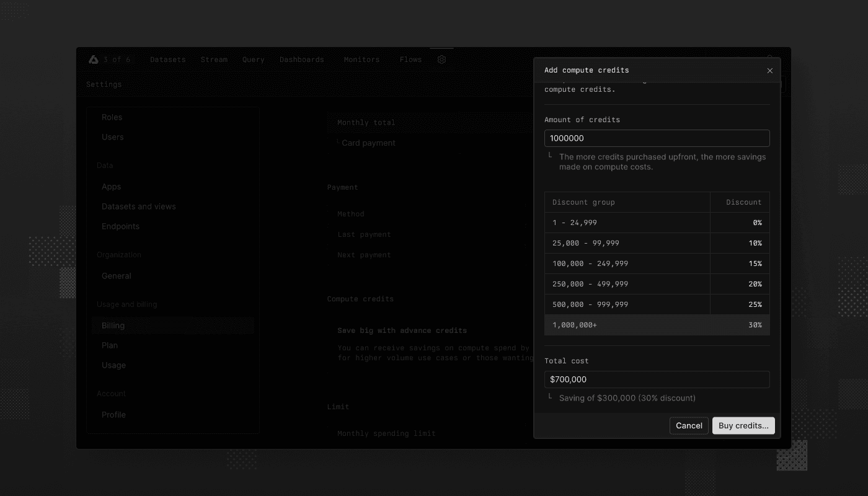868x496 pixels.
Task: Click the Axiom logo icon
Action: [93, 59]
